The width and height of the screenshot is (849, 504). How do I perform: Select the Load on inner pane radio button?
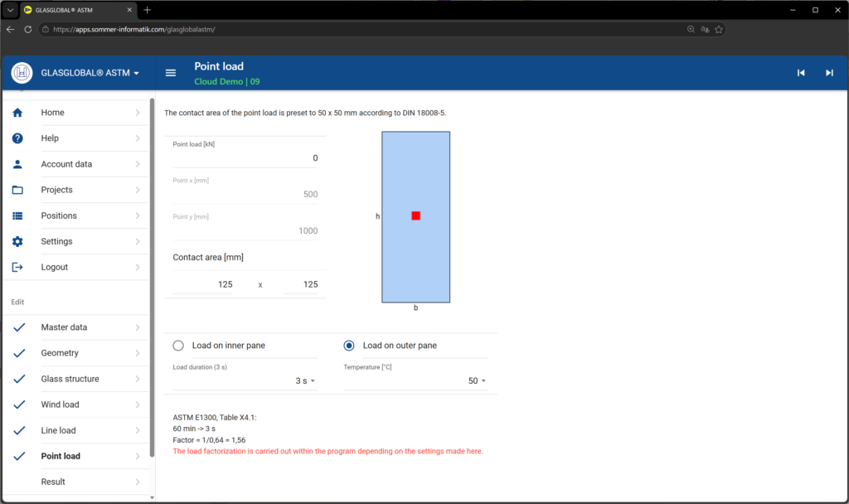178,346
